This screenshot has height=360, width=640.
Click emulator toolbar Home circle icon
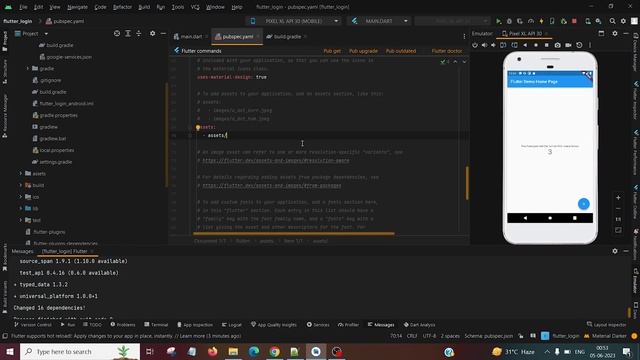pos(536,45)
